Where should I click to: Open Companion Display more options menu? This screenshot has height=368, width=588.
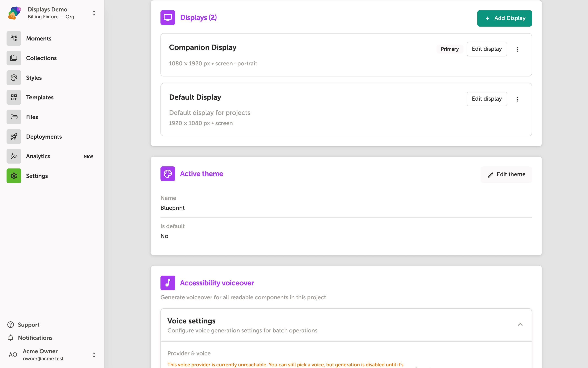pos(517,49)
